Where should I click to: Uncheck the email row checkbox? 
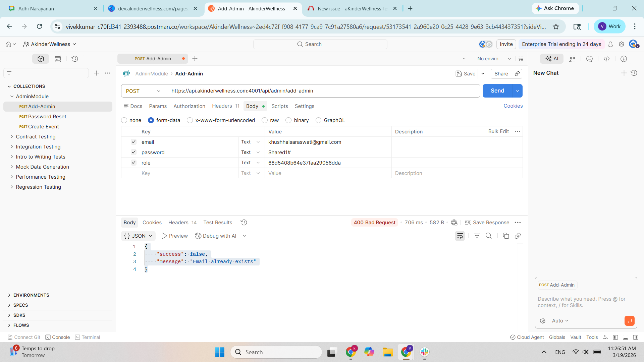click(x=133, y=142)
